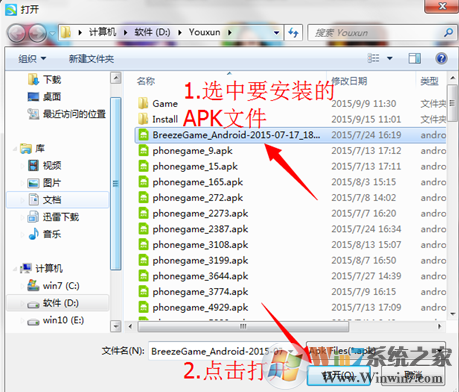Click the horizontal scrollbar of file list
The image size is (459, 392).
pyautogui.click(x=243, y=327)
